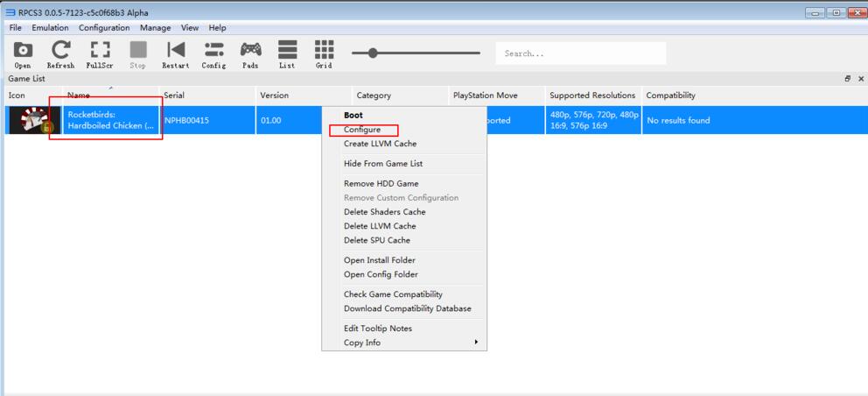
Task: Maximize the RPCS3 window
Action: (836, 12)
